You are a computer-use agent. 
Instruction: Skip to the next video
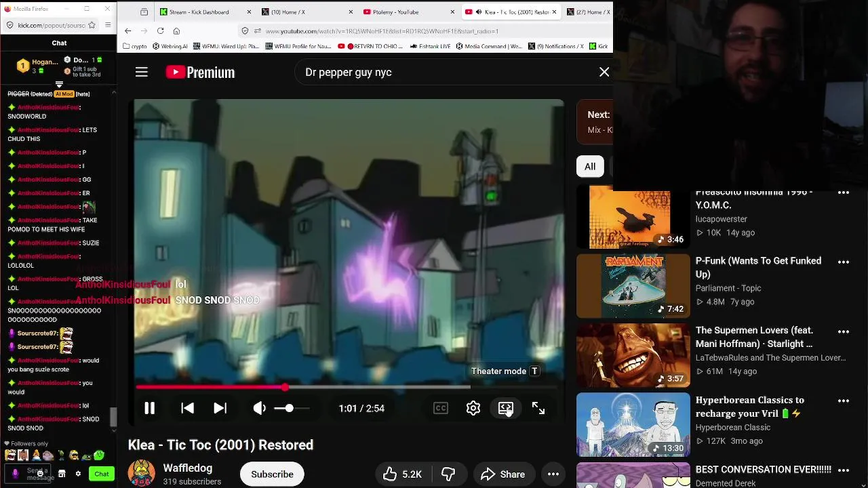point(220,408)
